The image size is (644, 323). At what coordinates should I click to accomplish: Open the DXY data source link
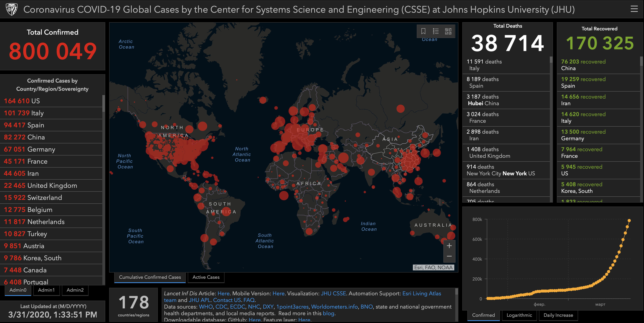[x=268, y=307]
